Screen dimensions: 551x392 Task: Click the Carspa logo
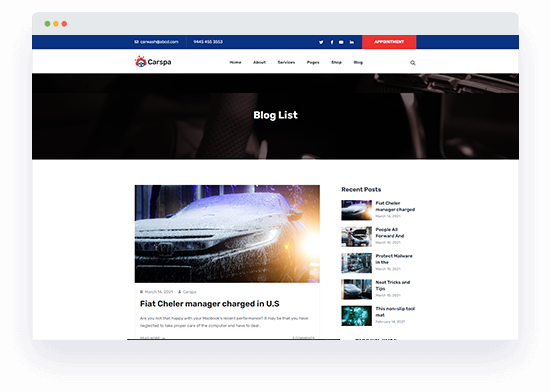tap(153, 62)
